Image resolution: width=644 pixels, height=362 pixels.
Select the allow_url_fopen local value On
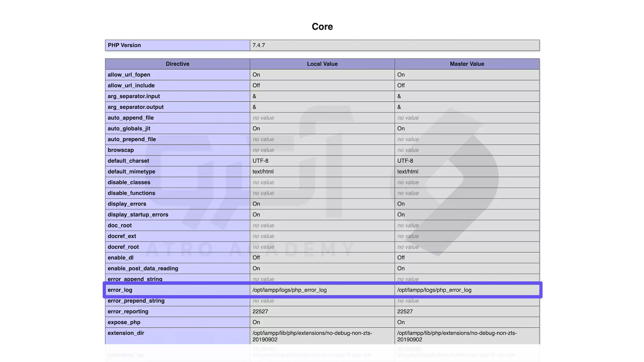[256, 75]
